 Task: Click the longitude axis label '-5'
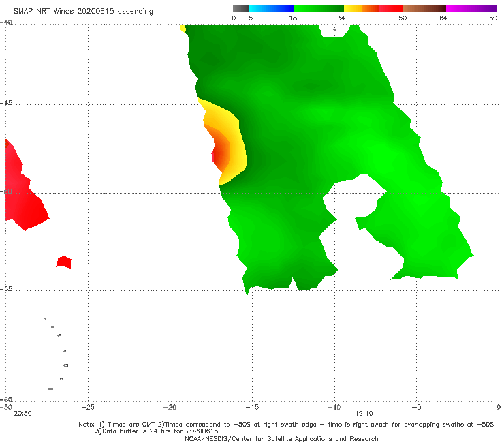(416, 407)
